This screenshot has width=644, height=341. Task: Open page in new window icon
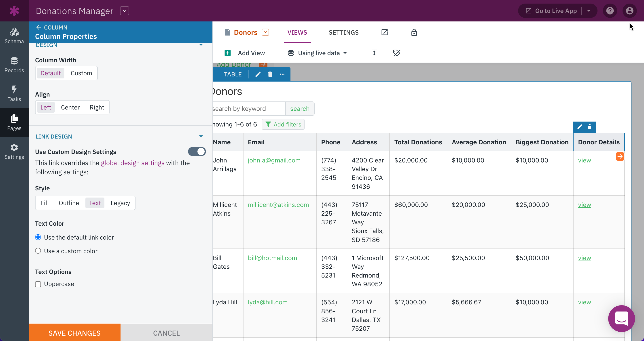click(x=385, y=32)
